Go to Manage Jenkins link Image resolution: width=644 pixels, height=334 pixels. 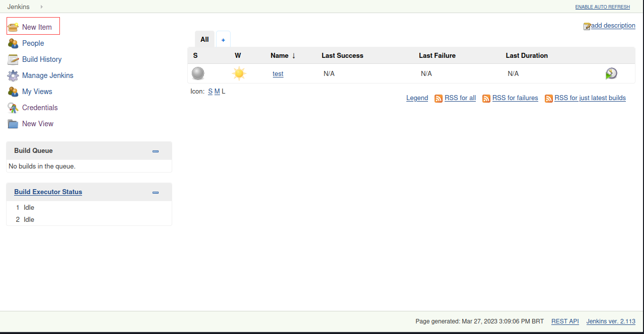coord(48,75)
